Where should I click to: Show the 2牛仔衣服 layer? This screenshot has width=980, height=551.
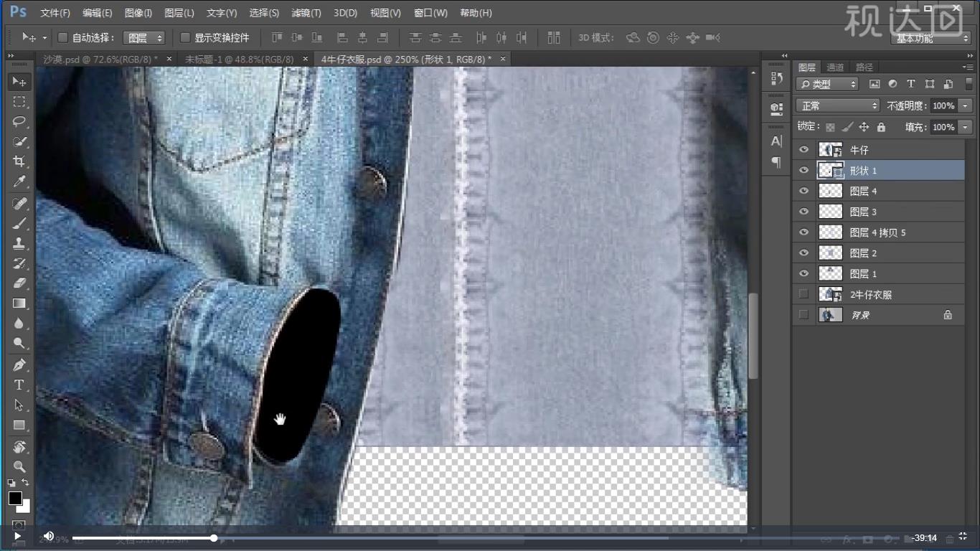coord(804,294)
